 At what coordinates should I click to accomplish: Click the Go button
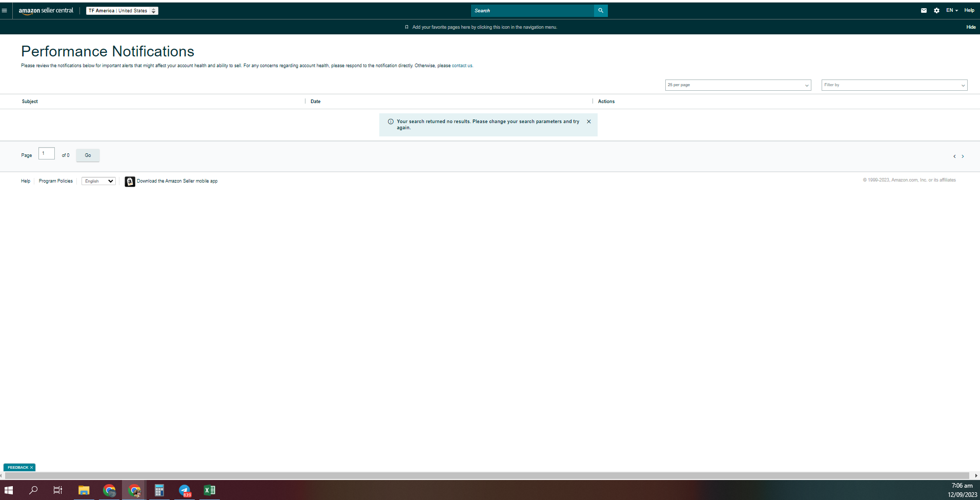tap(88, 155)
